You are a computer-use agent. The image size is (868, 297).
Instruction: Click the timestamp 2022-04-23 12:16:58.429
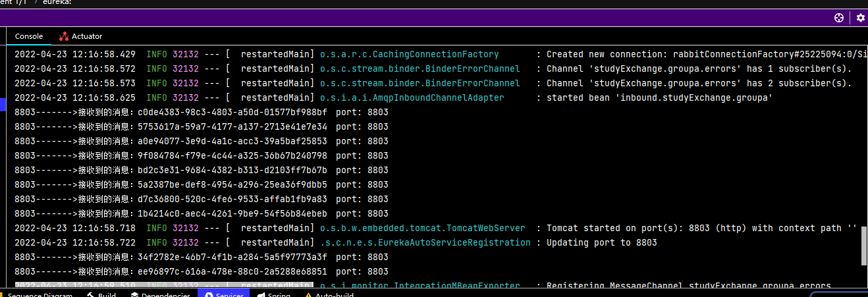tap(75, 55)
